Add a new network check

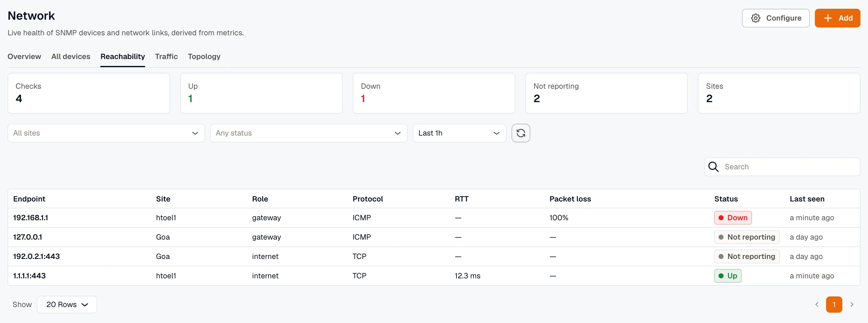[837, 18]
